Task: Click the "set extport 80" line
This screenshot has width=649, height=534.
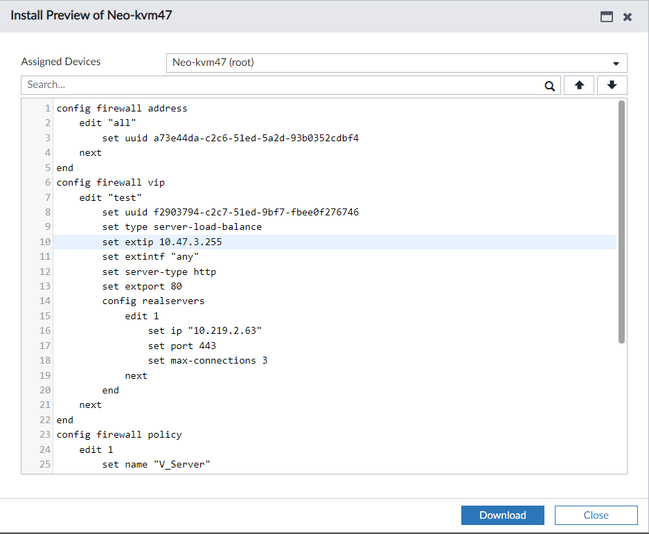Action: pyautogui.click(x=141, y=286)
